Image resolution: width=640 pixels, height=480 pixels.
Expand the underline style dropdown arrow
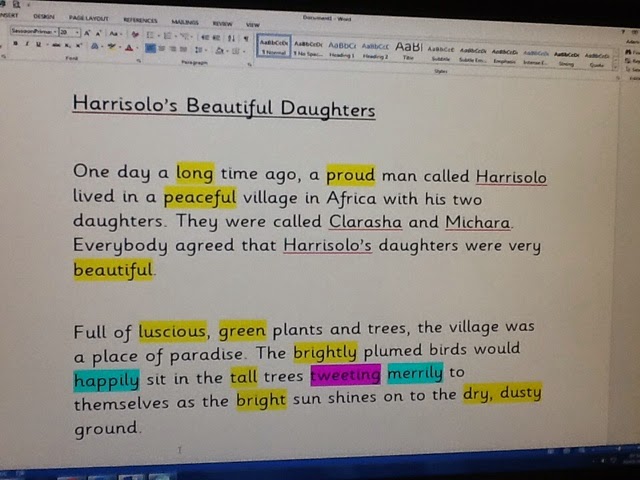pos(47,45)
